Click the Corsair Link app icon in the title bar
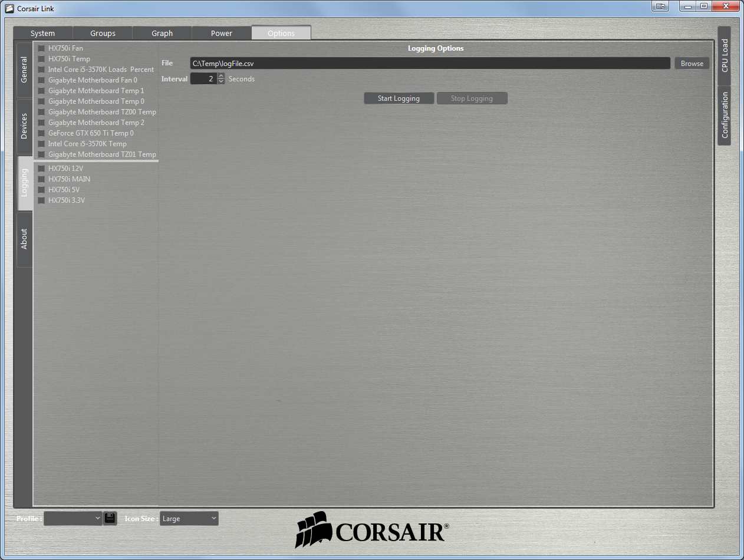Image resolution: width=744 pixels, height=560 pixels. point(9,8)
